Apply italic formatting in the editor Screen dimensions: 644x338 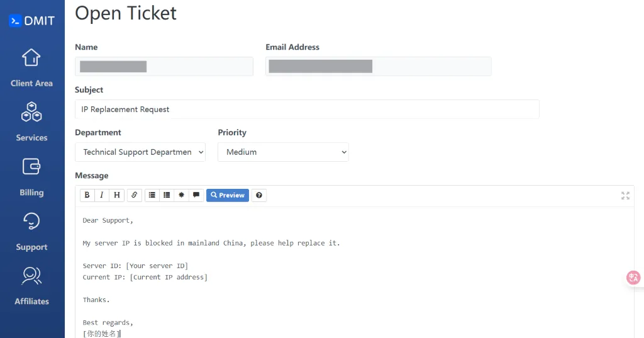(102, 195)
